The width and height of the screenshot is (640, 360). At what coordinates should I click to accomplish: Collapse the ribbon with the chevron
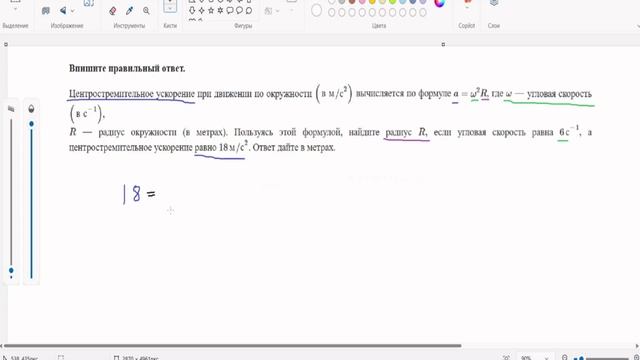(637, 26)
